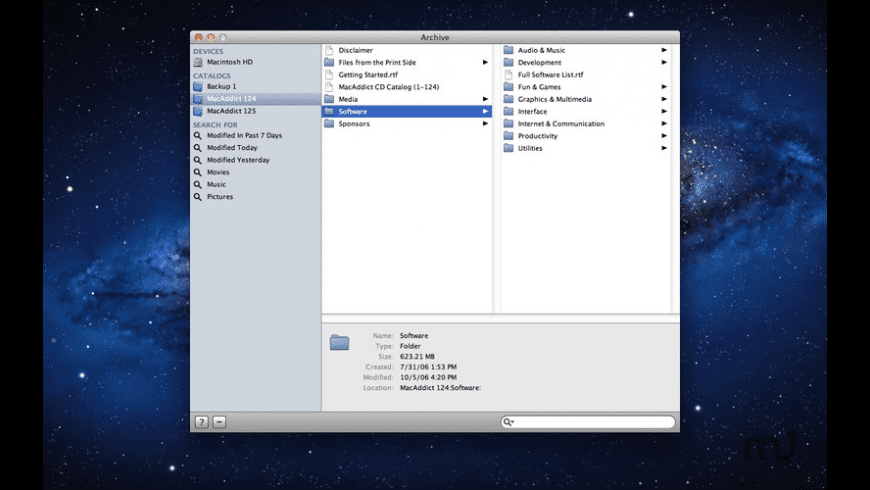Click the modified date 10/5/06 4:20 PM
Image resolution: width=870 pixels, height=490 pixels.
(x=428, y=377)
